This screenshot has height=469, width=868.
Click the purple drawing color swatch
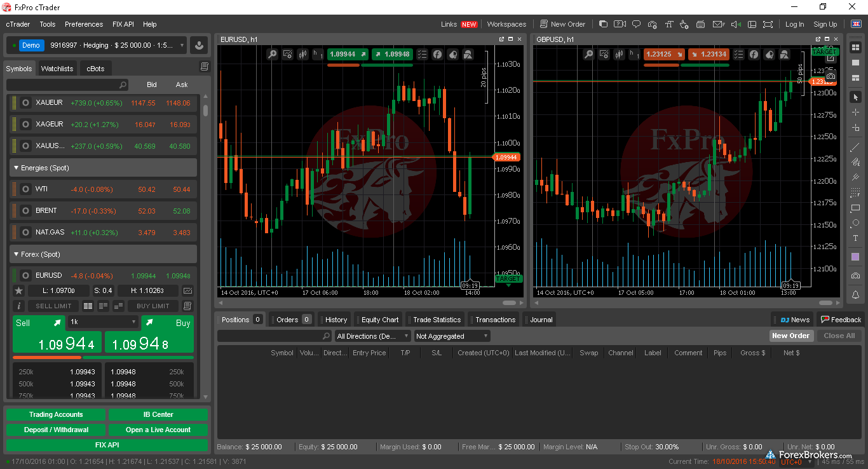pyautogui.click(x=855, y=257)
